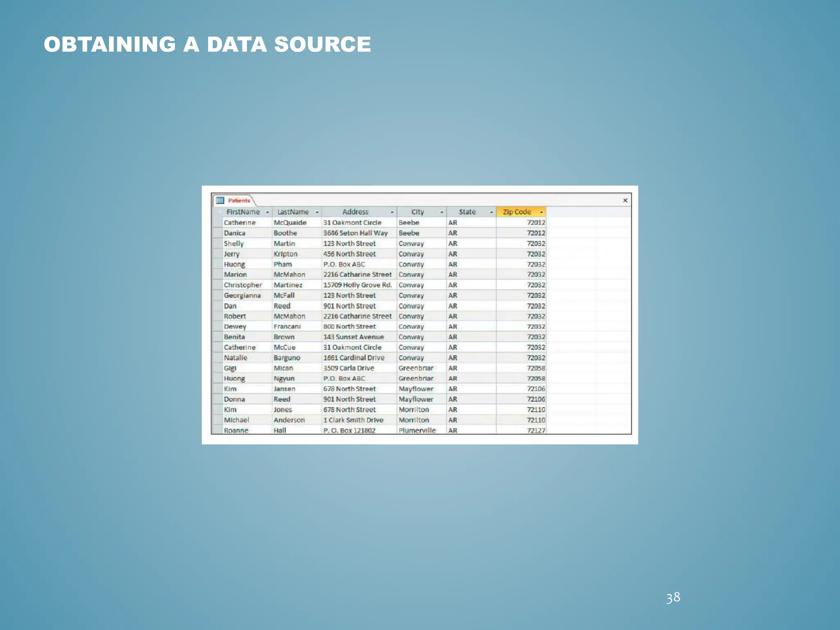
Task: Click the cell containing Christopher
Action: (x=243, y=285)
